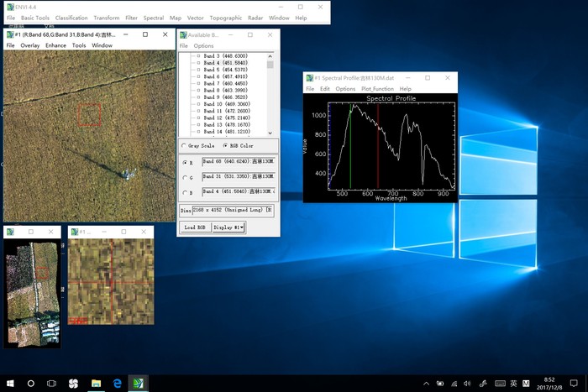This screenshot has width=588, height=392.
Task: Open the Display #1 dropdown
Action: click(x=228, y=227)
